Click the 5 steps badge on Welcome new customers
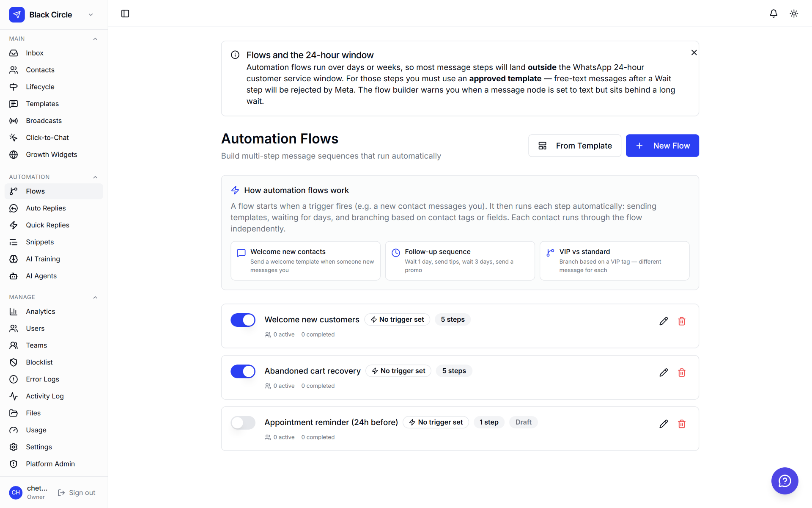The height and width of the screenshot is (508, 812). [453, 320]
